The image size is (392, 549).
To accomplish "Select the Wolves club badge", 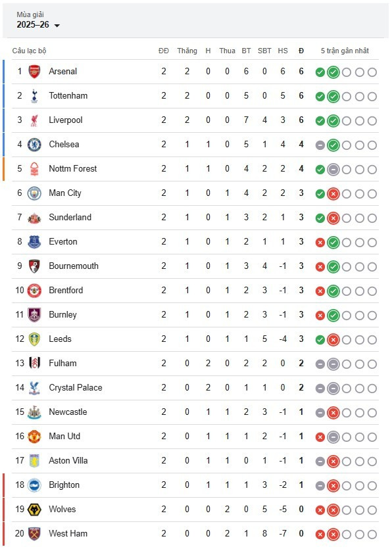I will [x=34, y=510].
